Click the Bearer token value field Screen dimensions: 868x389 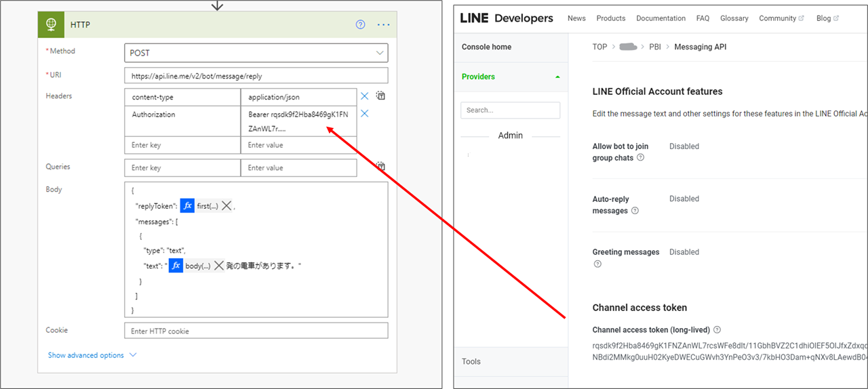tap(298, 121)
